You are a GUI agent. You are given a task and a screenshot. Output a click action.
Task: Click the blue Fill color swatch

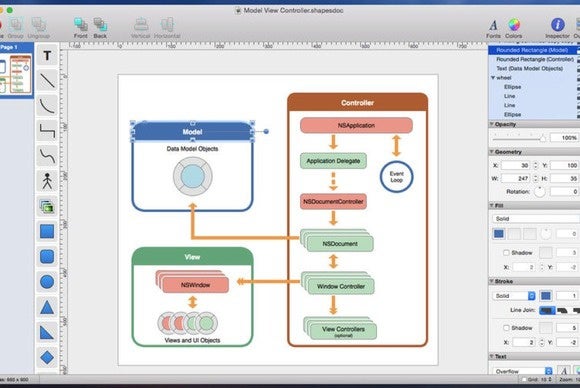pos(499,234)
